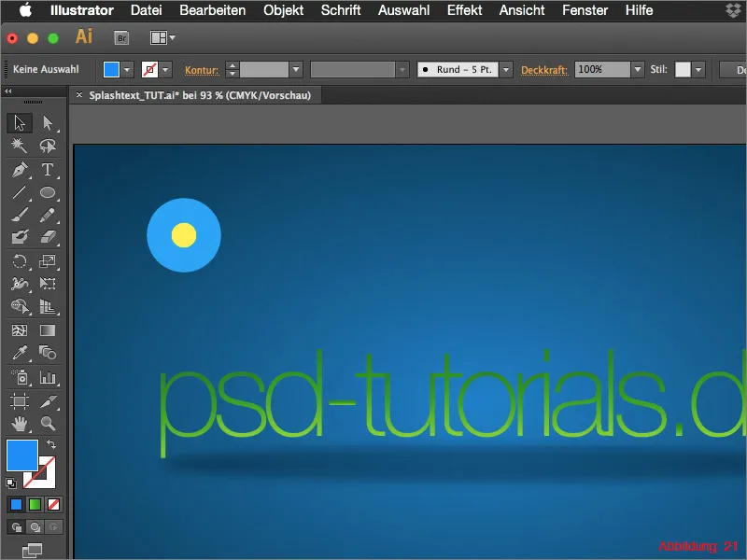Select the Symbol Sprayer tool
The width and height of the screenshot is (747, 560).
pyautogui.click(x=20, y=378)
